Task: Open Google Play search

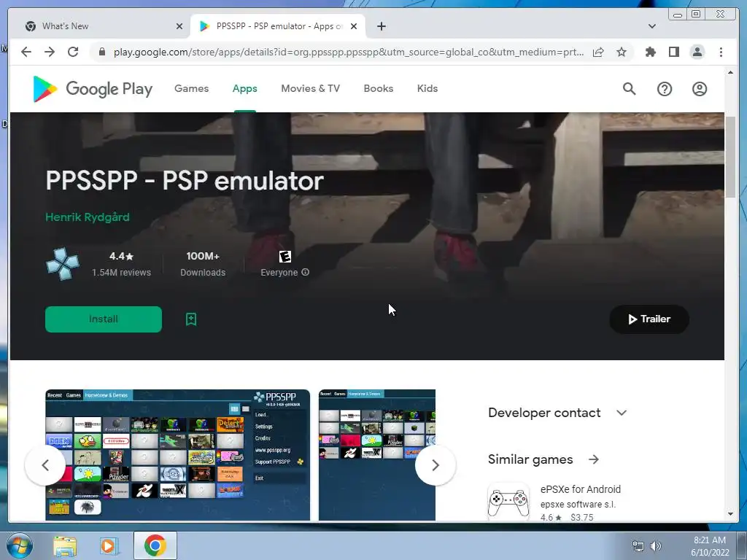Action: [629, 88]
